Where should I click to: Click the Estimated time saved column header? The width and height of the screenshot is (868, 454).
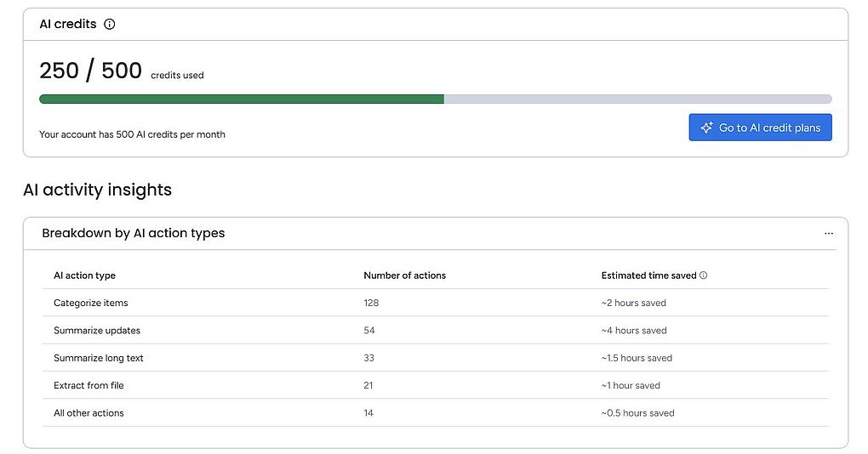tap(648, 275)
